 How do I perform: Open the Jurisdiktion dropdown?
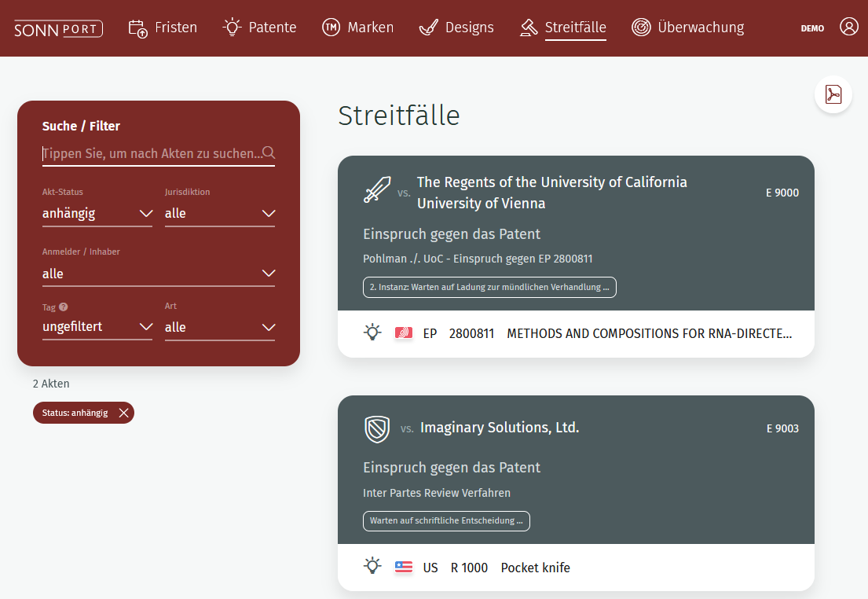pos(220,214)
